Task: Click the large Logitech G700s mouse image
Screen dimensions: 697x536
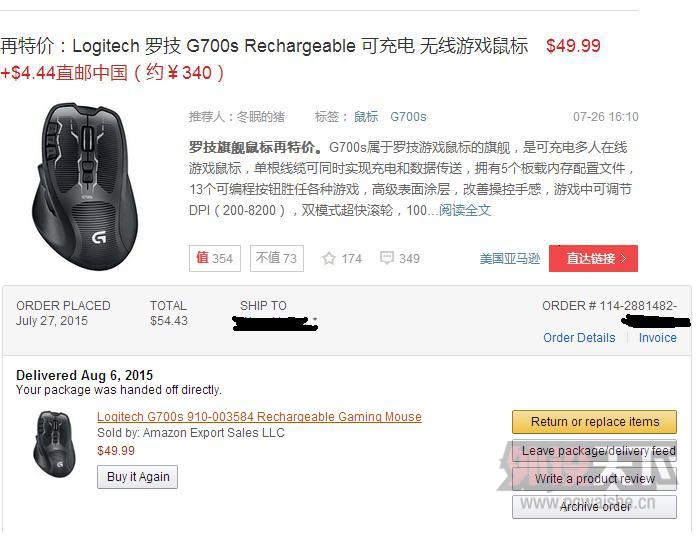Action: point(85,187)
